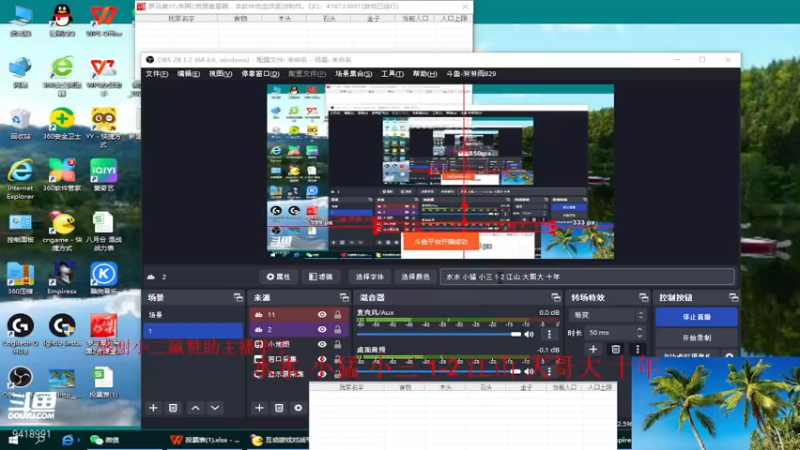
Task: Open the Scene Collection menu
Action: pos(354,73)
